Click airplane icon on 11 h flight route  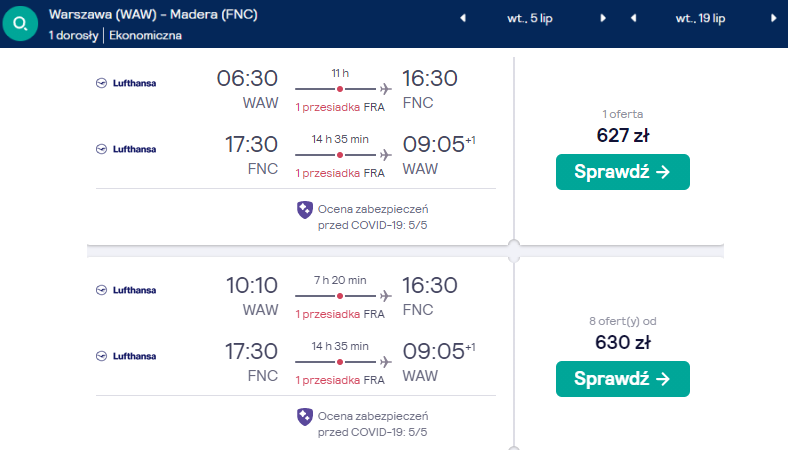pyautogui.click(x=385, y=89)
